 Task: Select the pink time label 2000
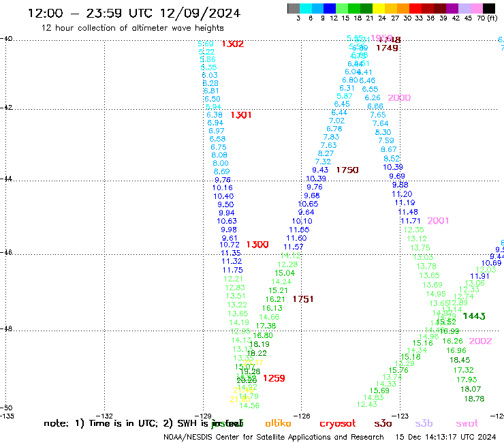click(x=399, y=98)
